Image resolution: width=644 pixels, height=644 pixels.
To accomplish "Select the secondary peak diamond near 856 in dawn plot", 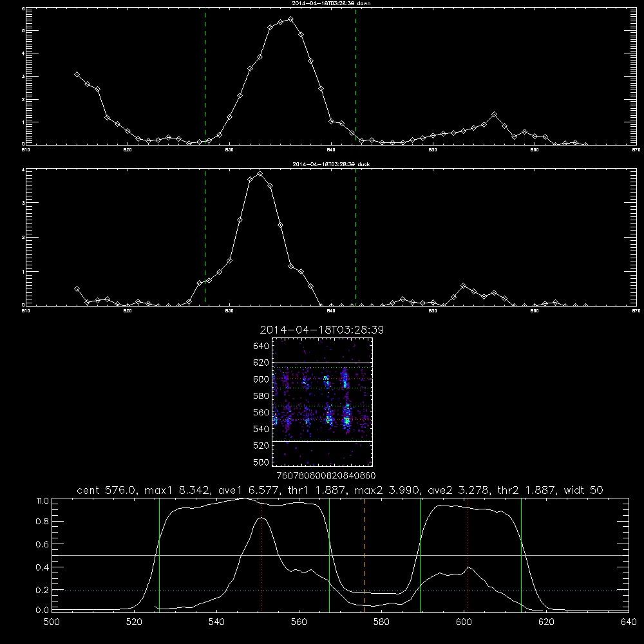I will pos(495,115).
